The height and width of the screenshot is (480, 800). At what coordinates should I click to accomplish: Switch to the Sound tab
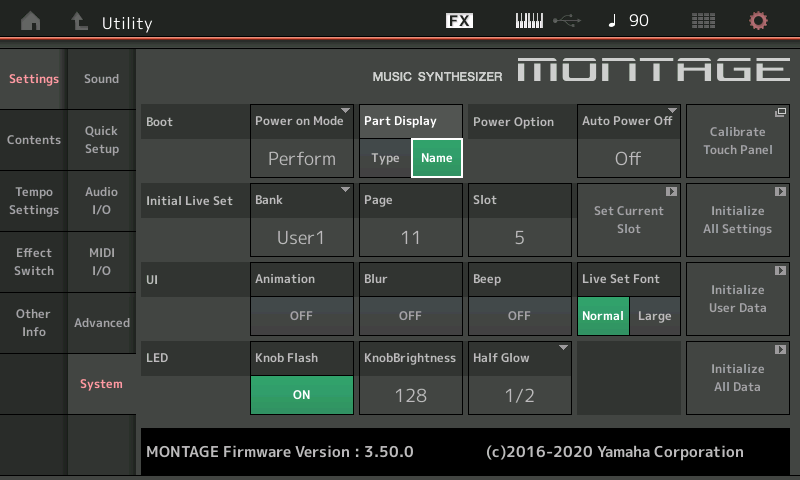101,79
